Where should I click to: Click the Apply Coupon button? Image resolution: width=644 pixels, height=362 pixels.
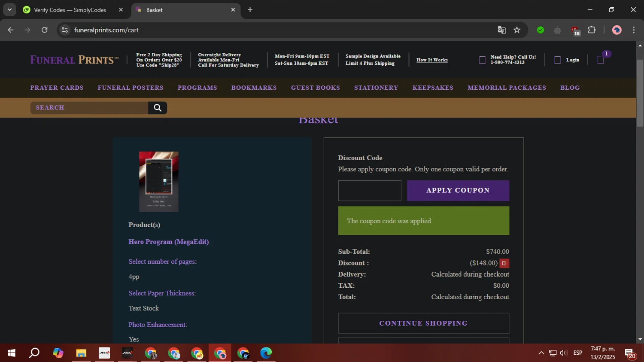458,191
